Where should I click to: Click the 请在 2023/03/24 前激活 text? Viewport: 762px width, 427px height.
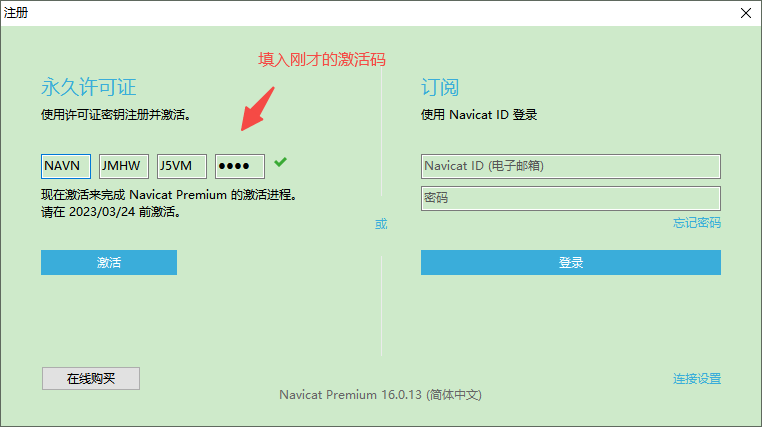click(111, 212)
